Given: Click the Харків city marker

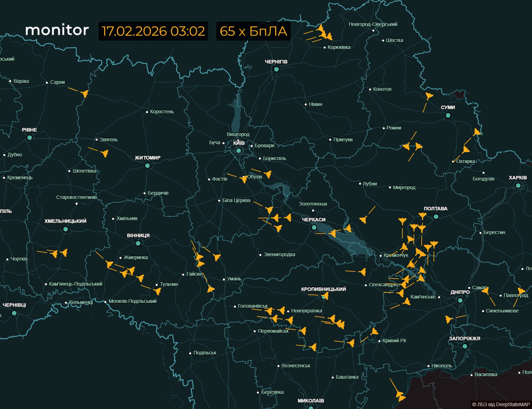Looking at the screenshot, I should pos(518,186).
